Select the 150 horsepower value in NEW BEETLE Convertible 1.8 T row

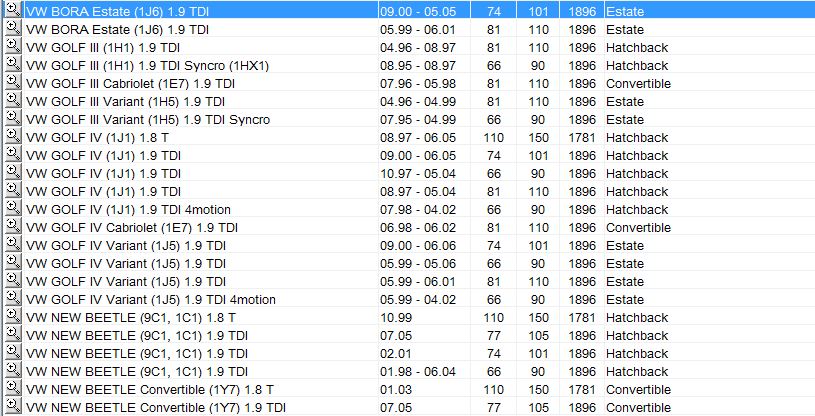click(x=538, y=389)
